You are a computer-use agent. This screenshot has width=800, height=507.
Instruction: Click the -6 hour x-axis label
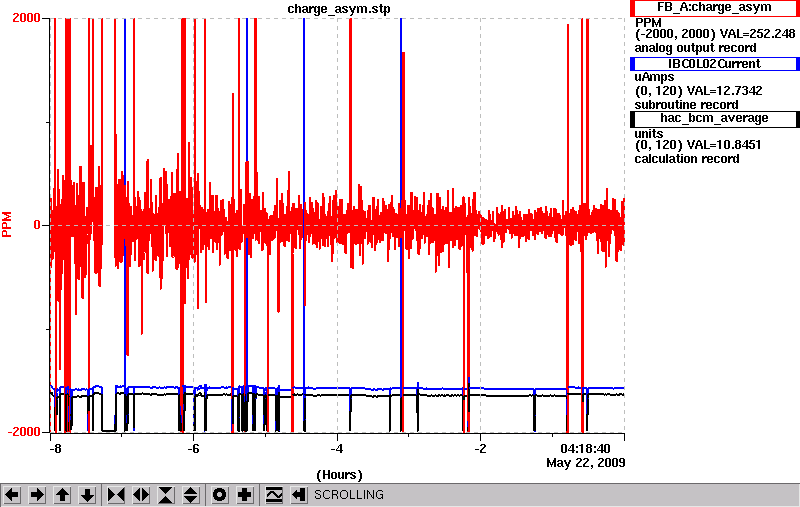(x=193, y=448)
